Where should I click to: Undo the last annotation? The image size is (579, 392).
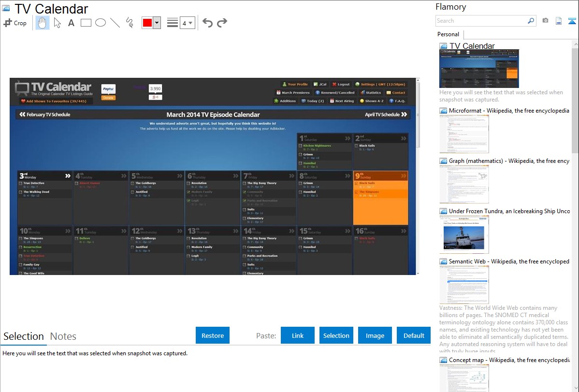[207, 23]
